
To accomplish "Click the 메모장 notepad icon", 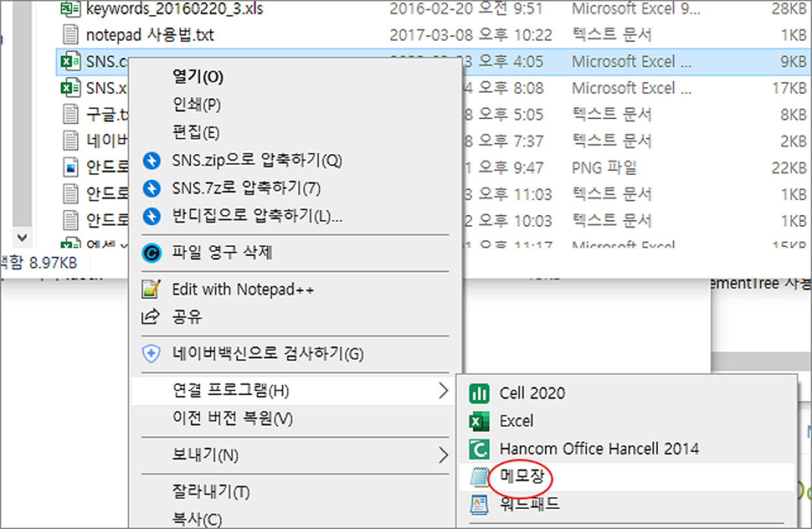I will coord(479,477).
